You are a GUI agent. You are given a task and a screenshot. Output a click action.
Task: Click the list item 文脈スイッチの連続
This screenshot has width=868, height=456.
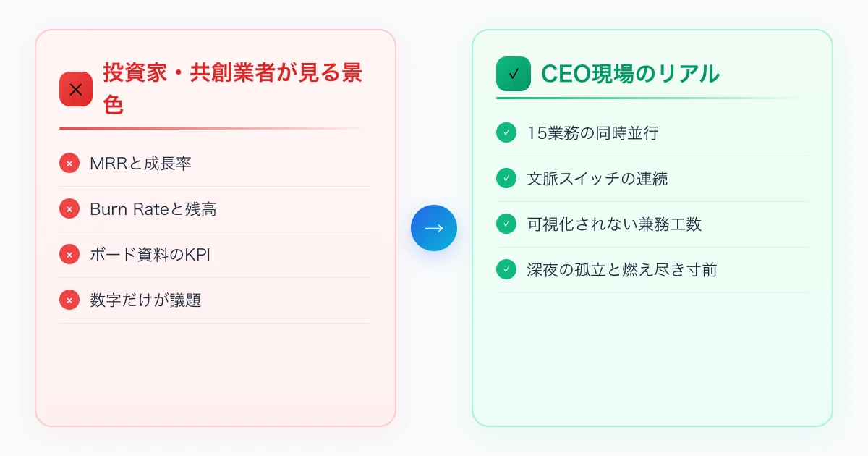tap(652, 178)
